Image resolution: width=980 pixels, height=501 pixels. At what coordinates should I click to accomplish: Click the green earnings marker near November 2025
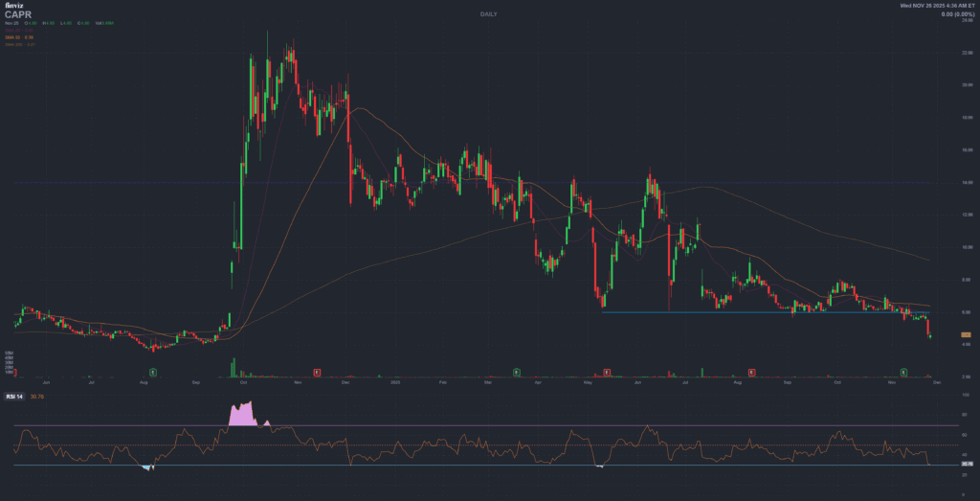tap(903, 370)
